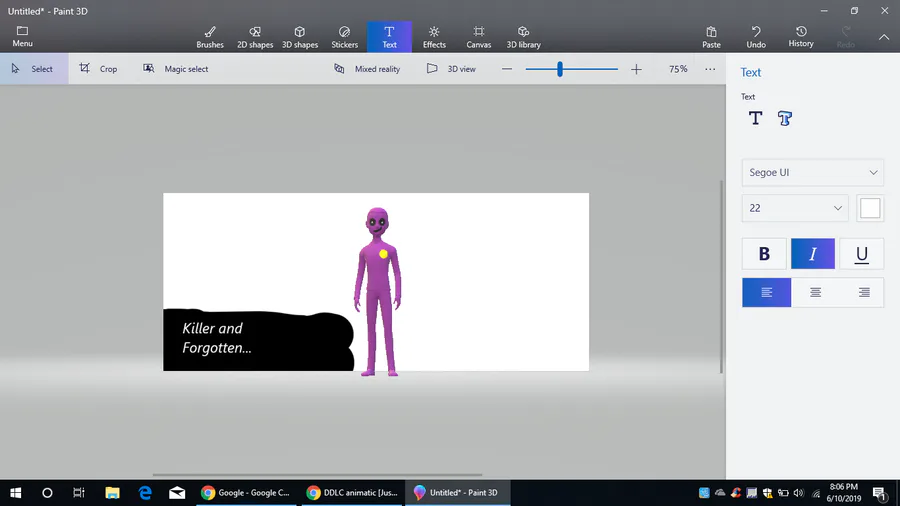Open the Stickers tab
900x506 pixels.
coord(344,37)
